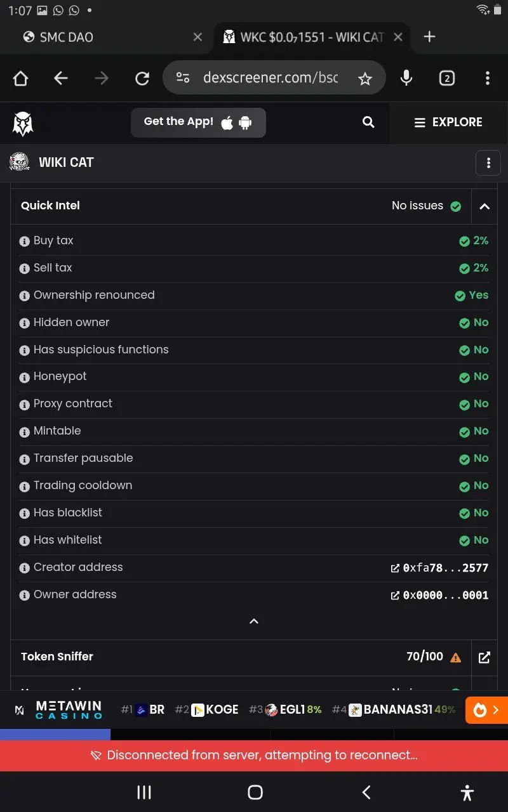This screenshot has width=508, height=812.
Task: Click the DEX Screener owl logo
Action: click(x=23, y=123)
